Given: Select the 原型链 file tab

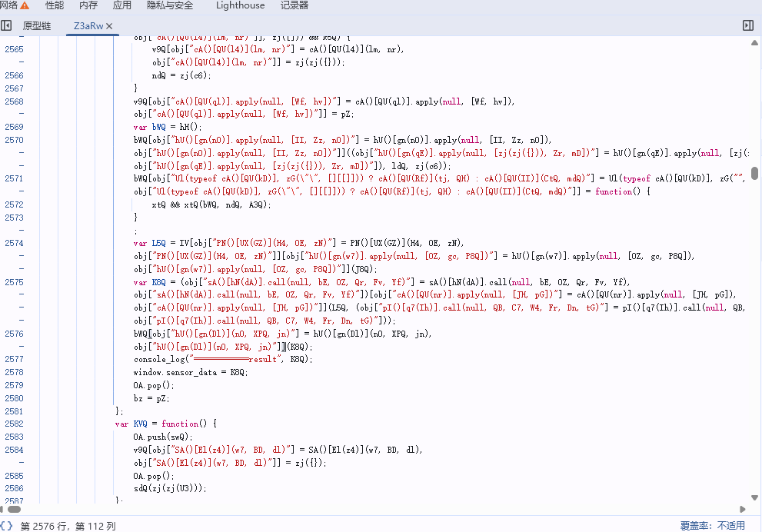Looking at the screenshot, I should pyautogui.click(x=36, y=25).
